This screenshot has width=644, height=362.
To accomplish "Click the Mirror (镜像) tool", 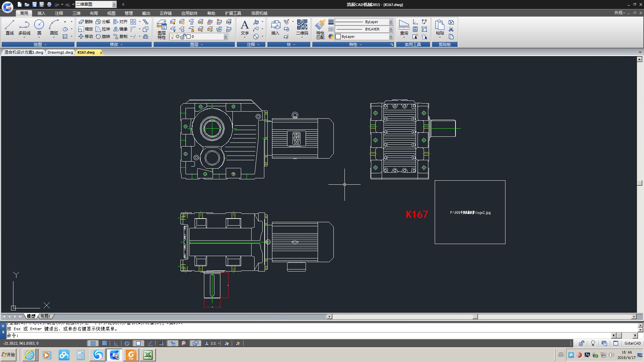I will click(120, 29).
